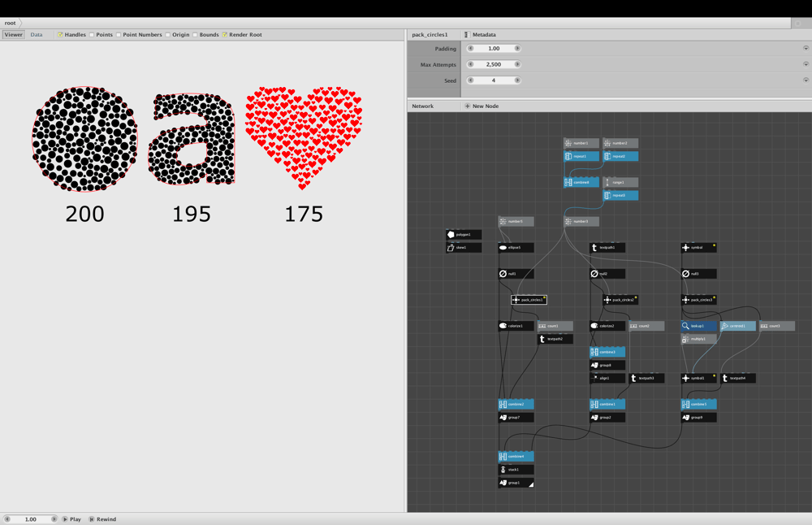The image size is (812, 525).
Task: Increase the Max Attempts value
Action: (516, 64)
